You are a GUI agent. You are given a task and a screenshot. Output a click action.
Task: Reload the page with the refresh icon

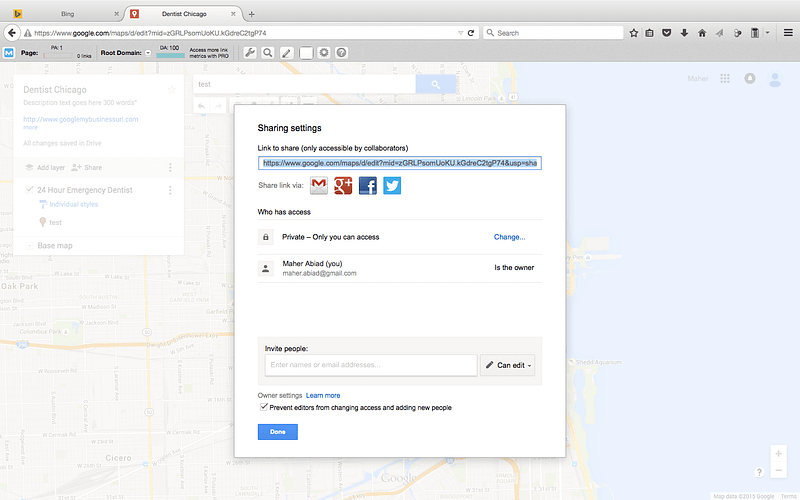point(471,33)
